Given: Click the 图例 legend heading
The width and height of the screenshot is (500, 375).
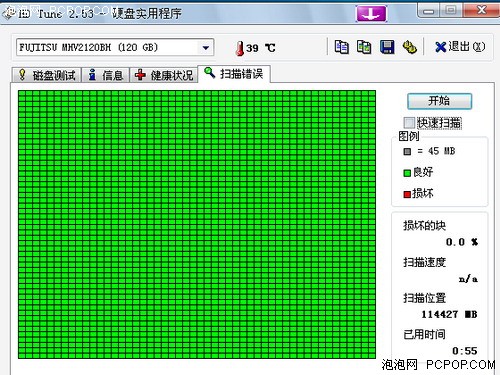Looking at the screenshot, I should click(409, 136).
